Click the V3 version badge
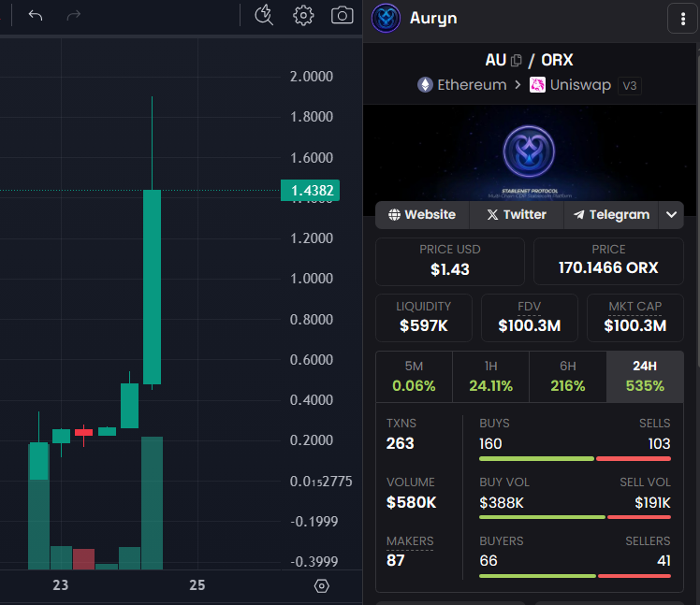700x605 pixels. [x=630, y=86]
